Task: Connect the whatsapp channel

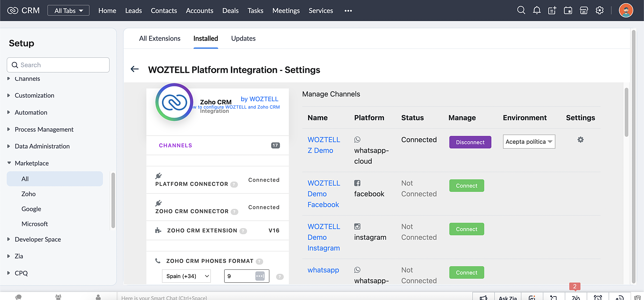Action: tap(467, 273)
